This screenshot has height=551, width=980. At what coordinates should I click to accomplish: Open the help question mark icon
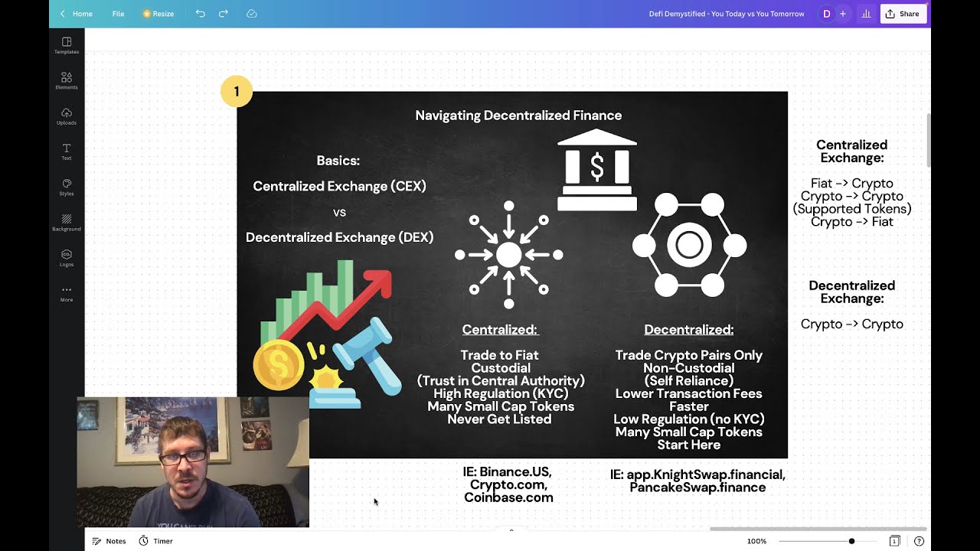[x=919, y=541]
